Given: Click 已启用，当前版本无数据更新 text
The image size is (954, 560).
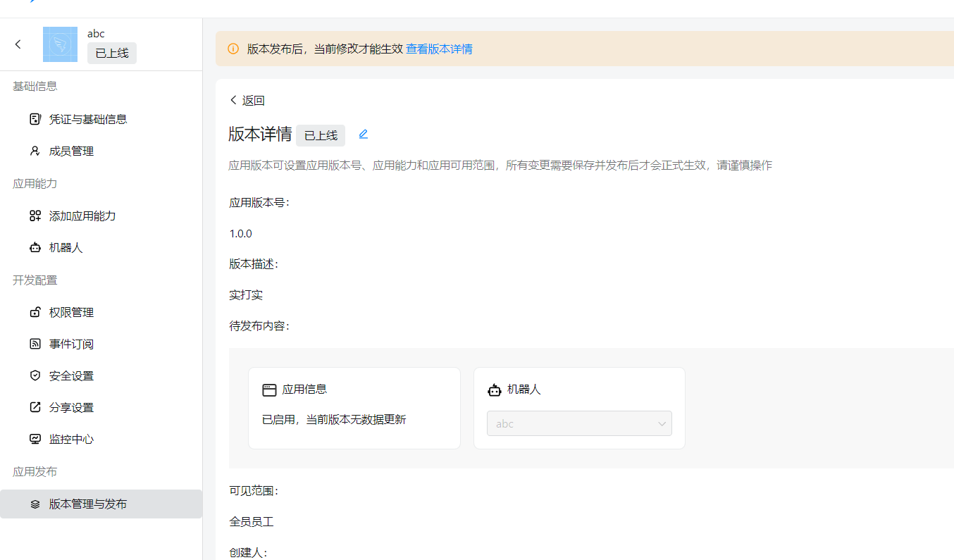Looking at the screenshot, I should tap(334, 420).
